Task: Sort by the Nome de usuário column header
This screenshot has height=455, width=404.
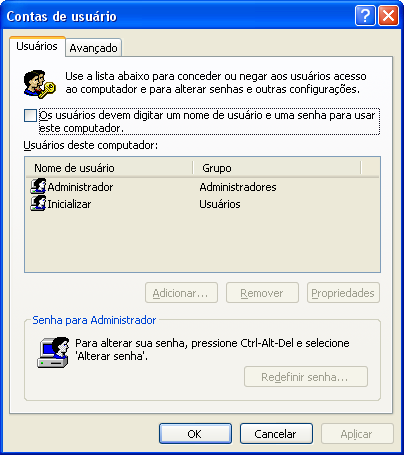Action: point(109,168)
